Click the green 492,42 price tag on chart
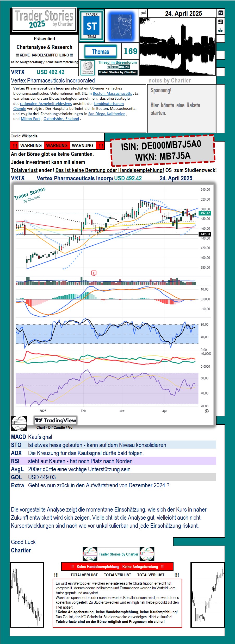This screenshot has height=644, width=235. click(x=205, y=213)
